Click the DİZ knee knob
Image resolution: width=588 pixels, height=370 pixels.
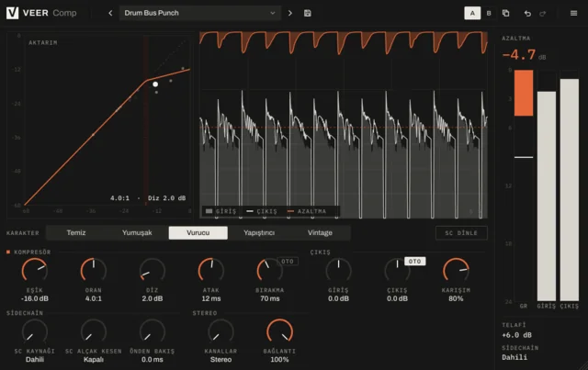153,270
